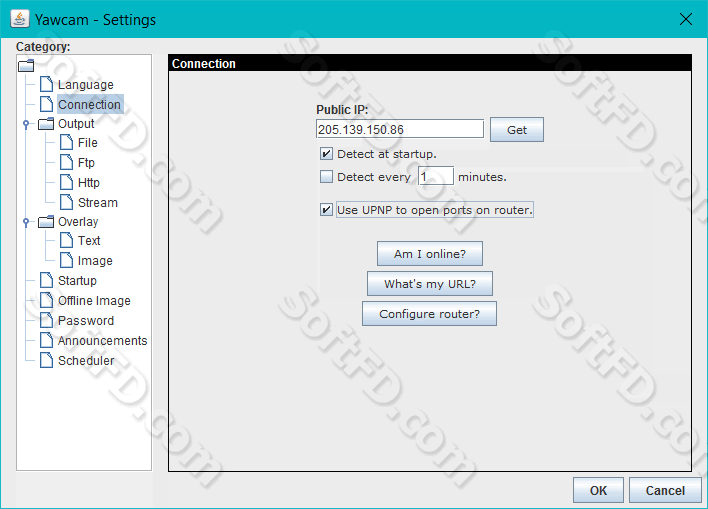Click the Java icon in title bar
Screen dimensions: 708x509
(20, 19)
